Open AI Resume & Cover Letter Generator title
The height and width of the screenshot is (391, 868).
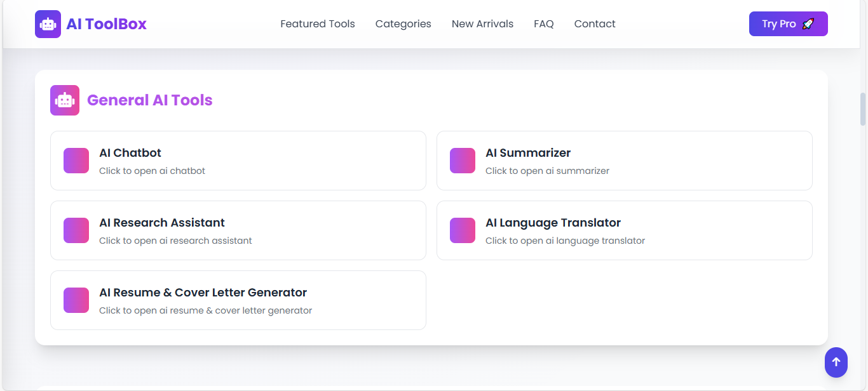click(203, 293)
